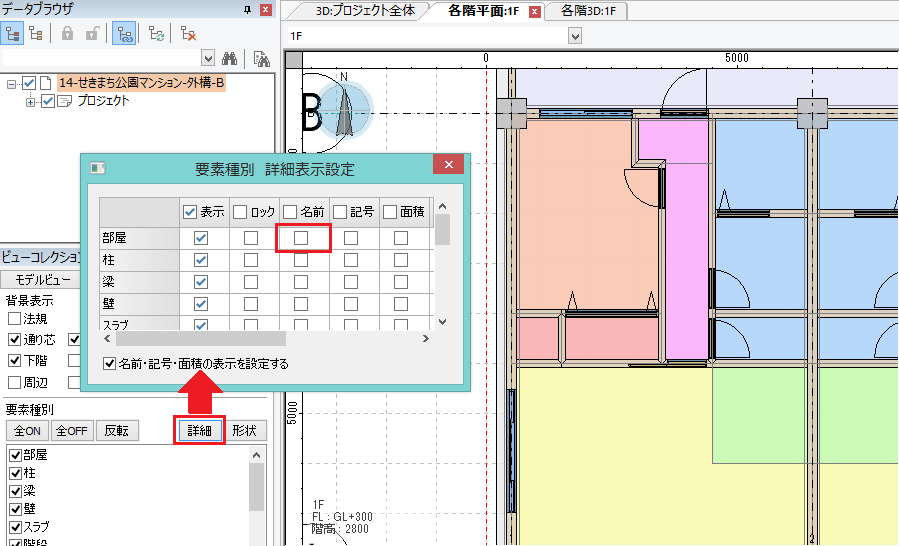Click the colored tree view icon in Data Browser

click(14, 33)
